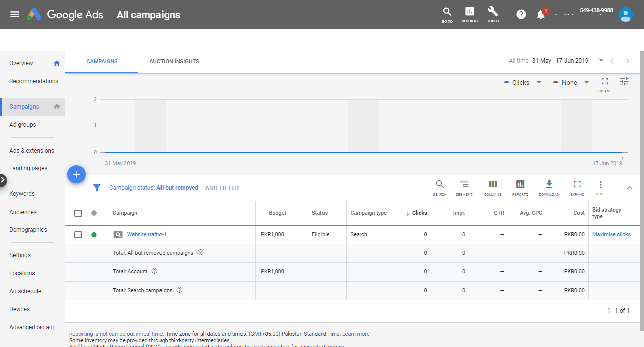Toggle the Website traffic-1 green status dot
This screenshot has height=347, width=644.
click(94, 235)
